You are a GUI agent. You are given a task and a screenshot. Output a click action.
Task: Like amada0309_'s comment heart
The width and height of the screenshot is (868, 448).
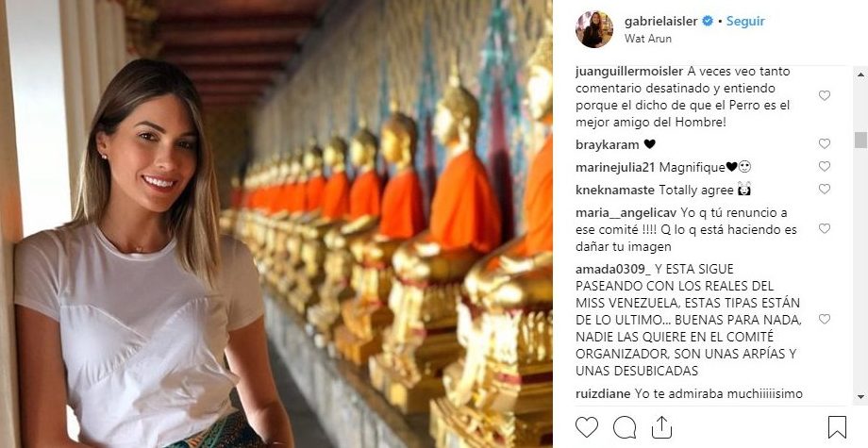click(825, 319)
